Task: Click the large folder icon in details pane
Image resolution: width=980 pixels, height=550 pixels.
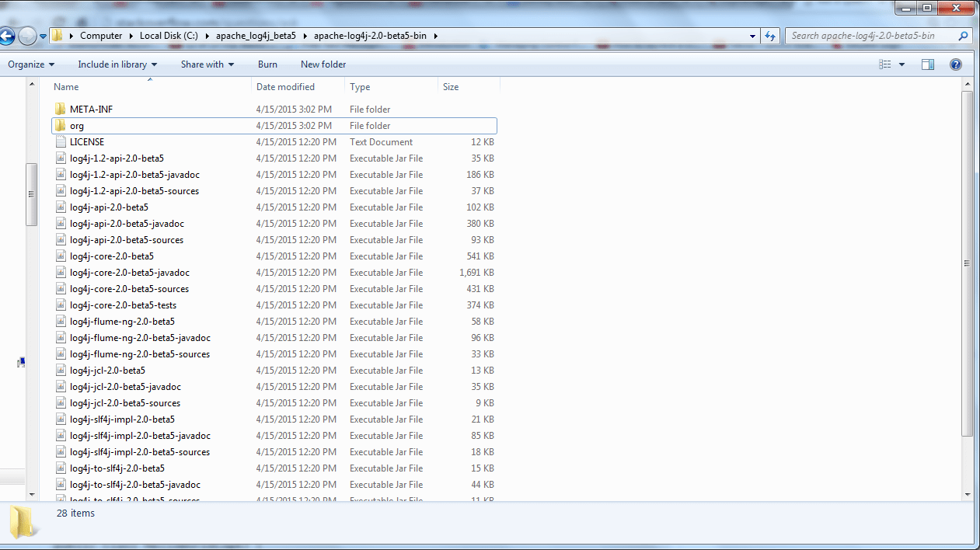Action: tap(23, 522)
